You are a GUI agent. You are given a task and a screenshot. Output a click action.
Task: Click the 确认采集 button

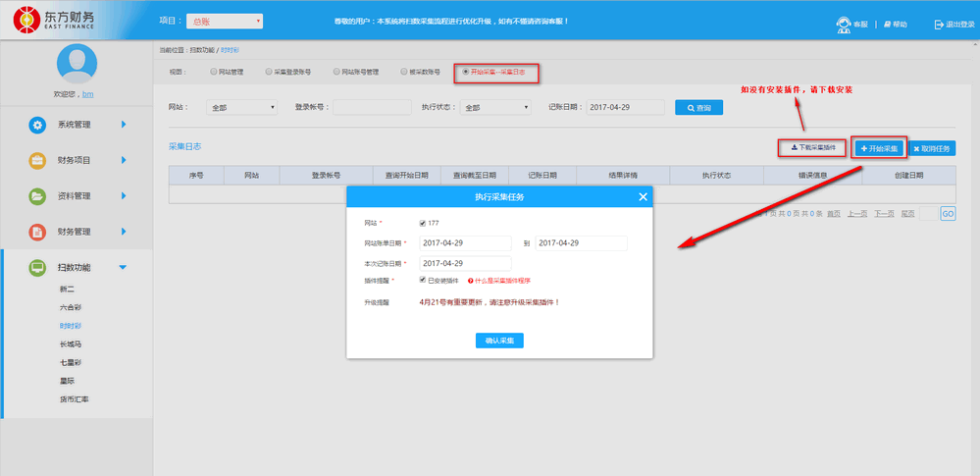(499, 341)
